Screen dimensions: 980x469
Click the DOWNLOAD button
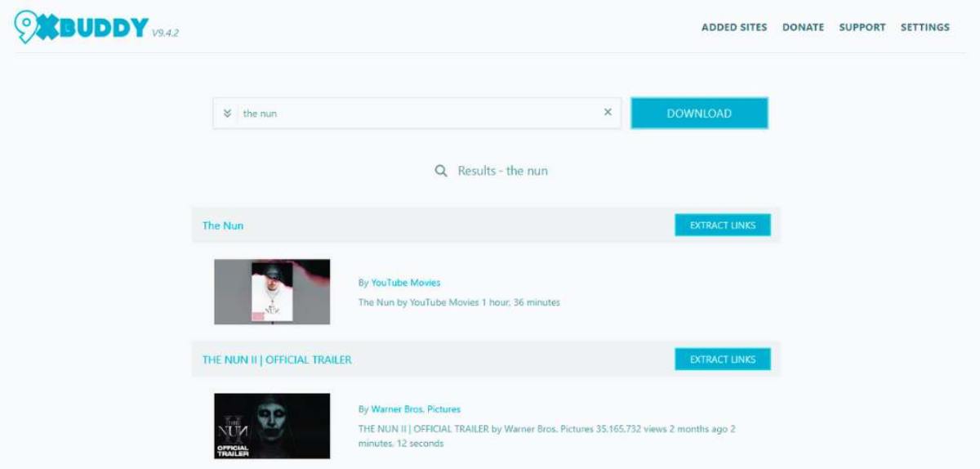pyautogui.click(x=699, y=114)
